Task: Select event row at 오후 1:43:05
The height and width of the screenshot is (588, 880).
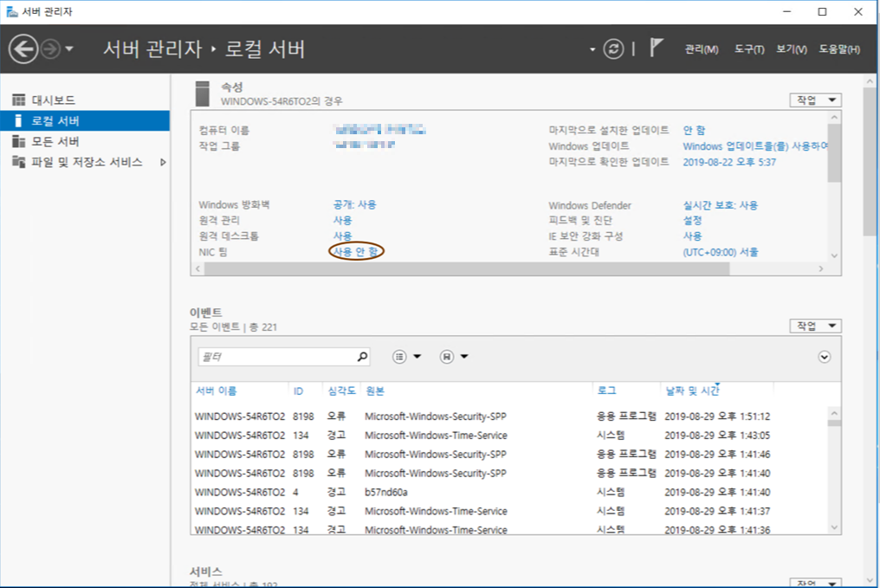Action: (x=509, y=436)
